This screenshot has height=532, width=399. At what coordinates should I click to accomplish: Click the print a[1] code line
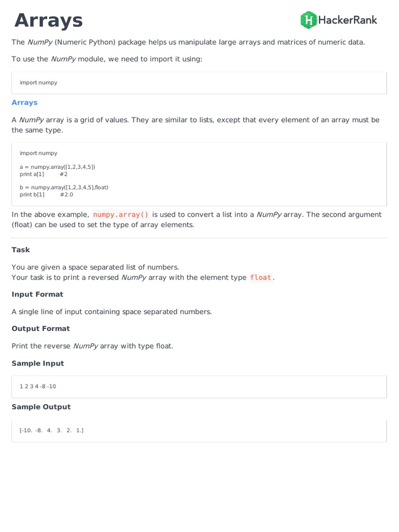[32, 174]
